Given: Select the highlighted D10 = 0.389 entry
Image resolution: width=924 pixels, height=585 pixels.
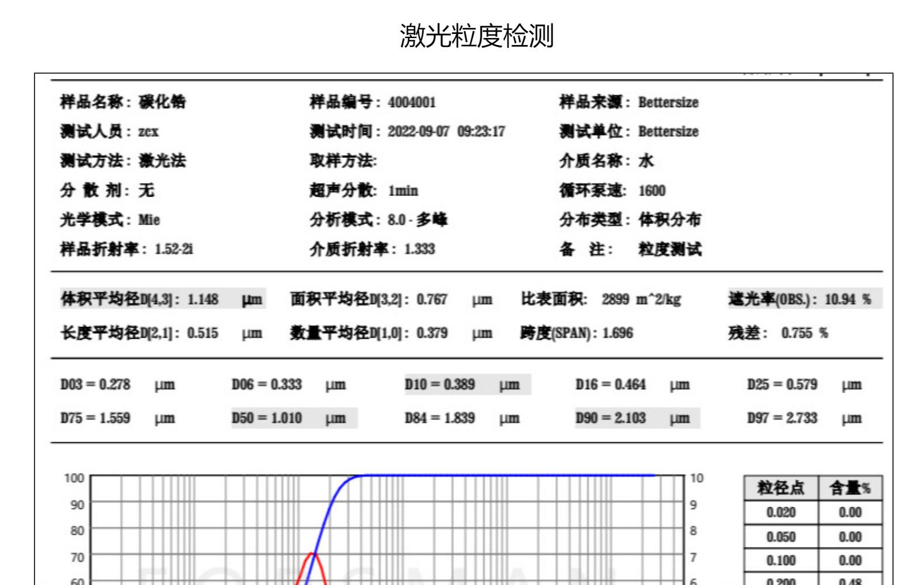Looking at the screenshot, I should 467,385.
